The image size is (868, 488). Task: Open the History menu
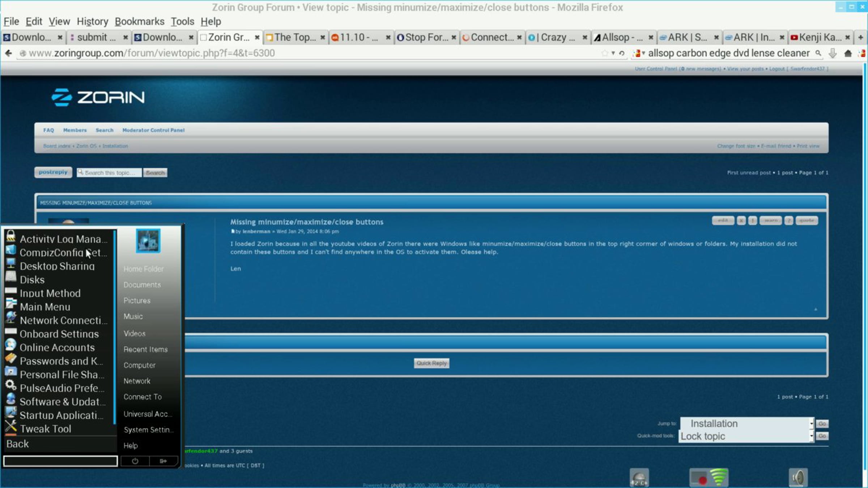tap(93, 22)
